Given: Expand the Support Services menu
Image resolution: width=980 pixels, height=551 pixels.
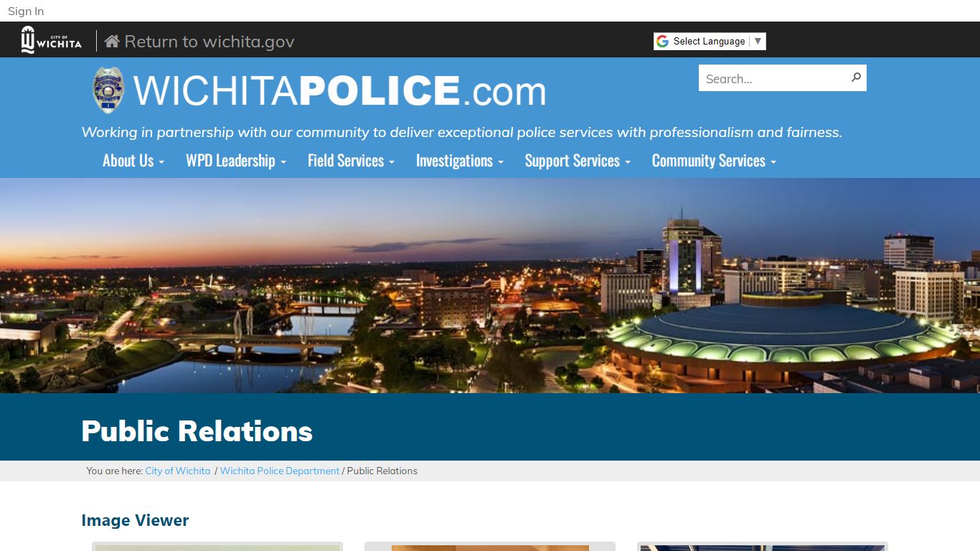Looking at the screenshot, I should (x=578, y=161).
